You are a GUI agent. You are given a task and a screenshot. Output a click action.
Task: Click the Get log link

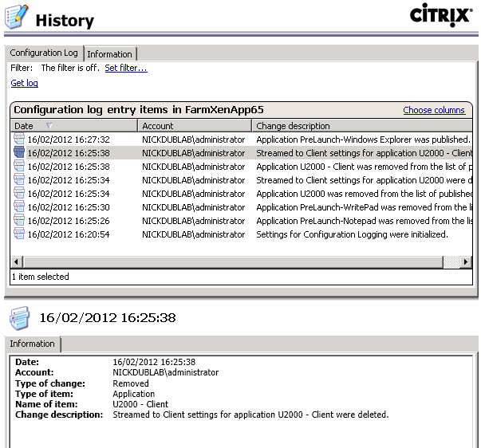pyautogui.click(x=24, y=84)
